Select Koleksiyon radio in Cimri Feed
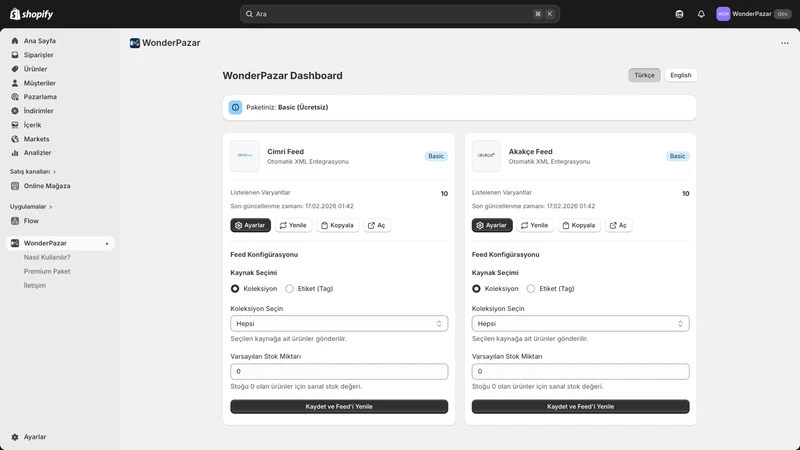 tap(235, 289)
